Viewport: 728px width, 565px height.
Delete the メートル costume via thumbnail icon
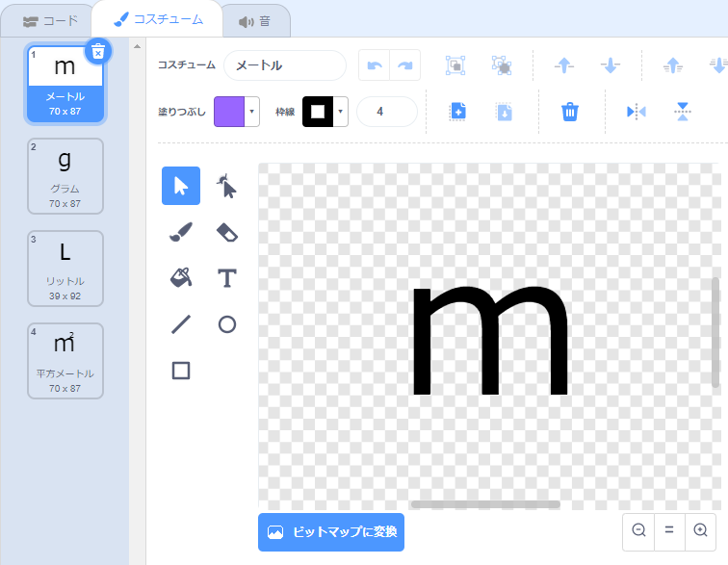coord(98,52)
